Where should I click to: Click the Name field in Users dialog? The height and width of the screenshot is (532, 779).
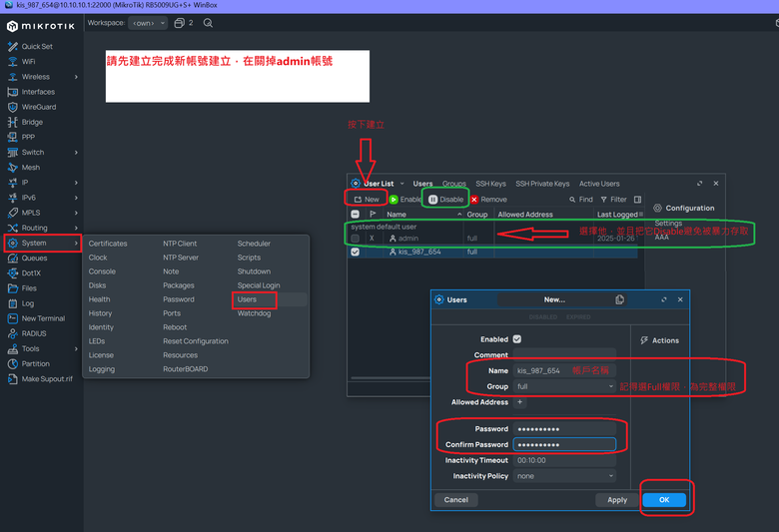click(564, 370)
